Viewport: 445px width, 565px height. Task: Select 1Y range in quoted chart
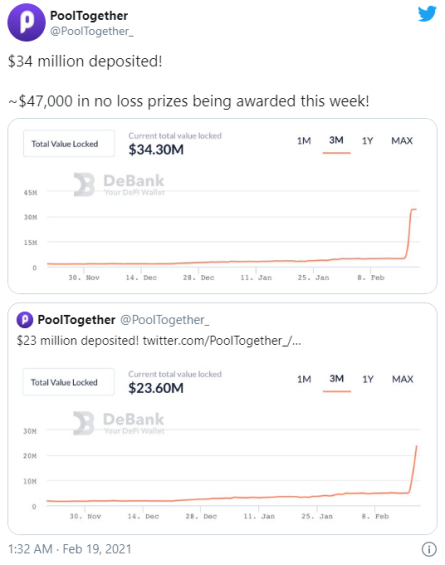click(x=368, y=379)
